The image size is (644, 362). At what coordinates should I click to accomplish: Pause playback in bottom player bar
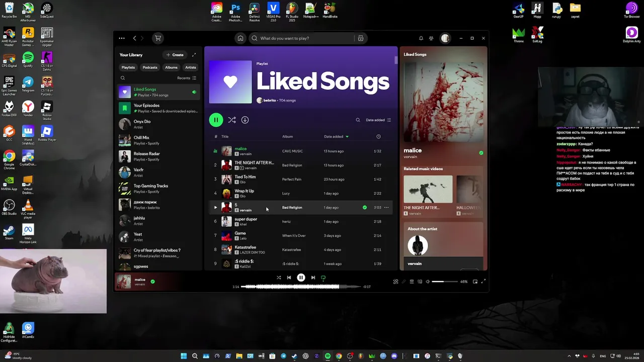coord(301,278)
